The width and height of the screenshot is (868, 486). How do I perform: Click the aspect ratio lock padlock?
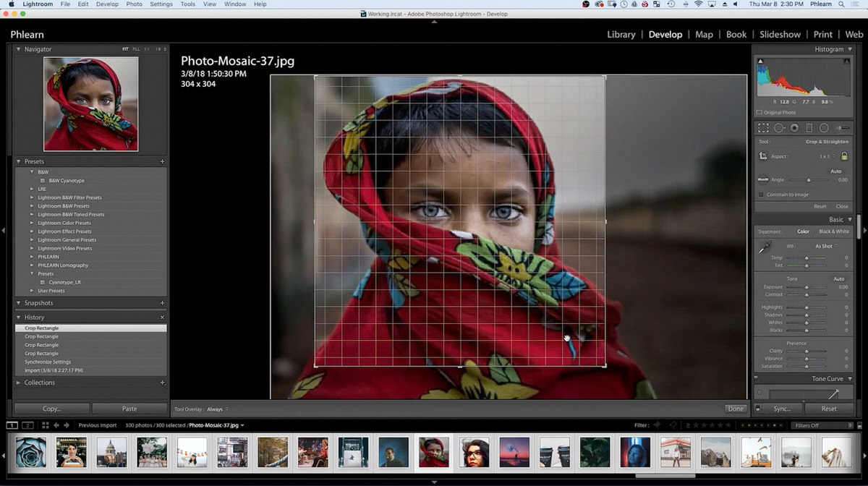coord(844,156)
